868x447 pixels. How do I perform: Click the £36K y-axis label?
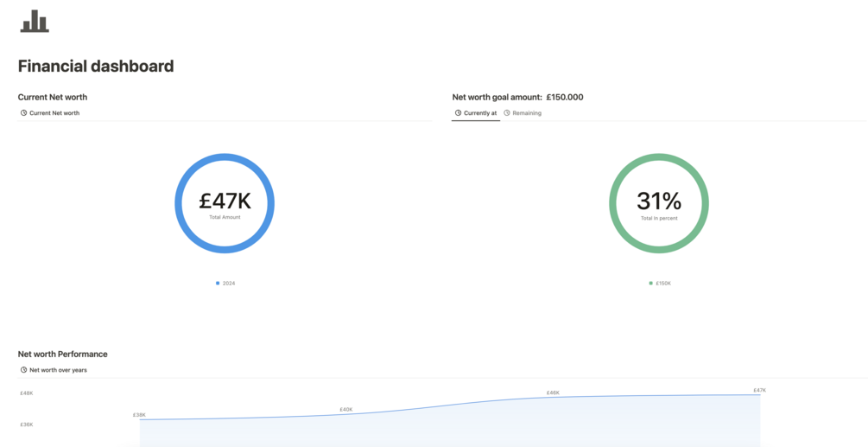[x=27, y=425]
